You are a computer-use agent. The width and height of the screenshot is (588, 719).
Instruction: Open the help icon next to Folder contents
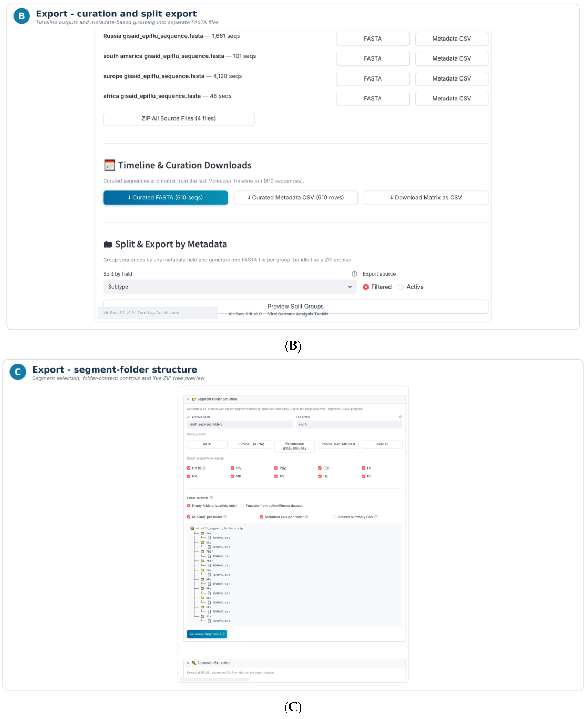(x=211, y=498)
